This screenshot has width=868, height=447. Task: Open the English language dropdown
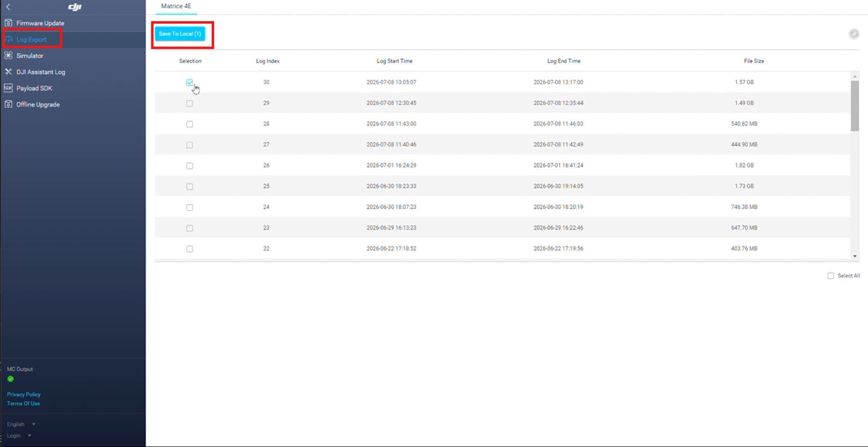pyautogui.click(x=21, y=424)
